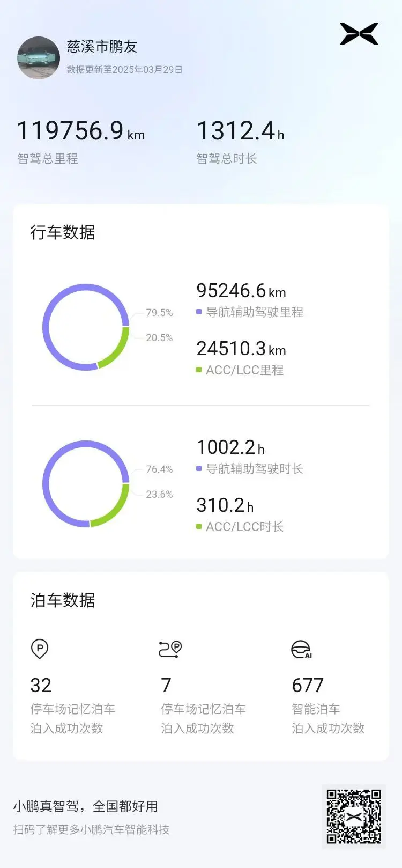Screen dimensions: 402x868
Task: Select the mileage donut chart
Action: pos(86,327)
